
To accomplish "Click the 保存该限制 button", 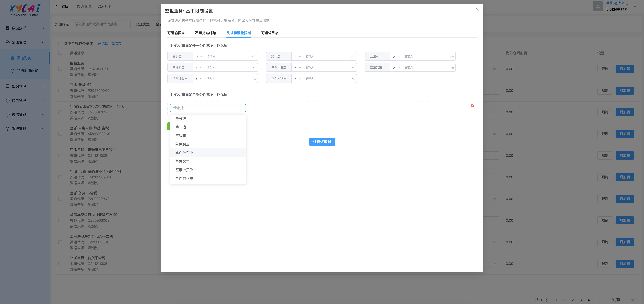I will coord(322,142).
